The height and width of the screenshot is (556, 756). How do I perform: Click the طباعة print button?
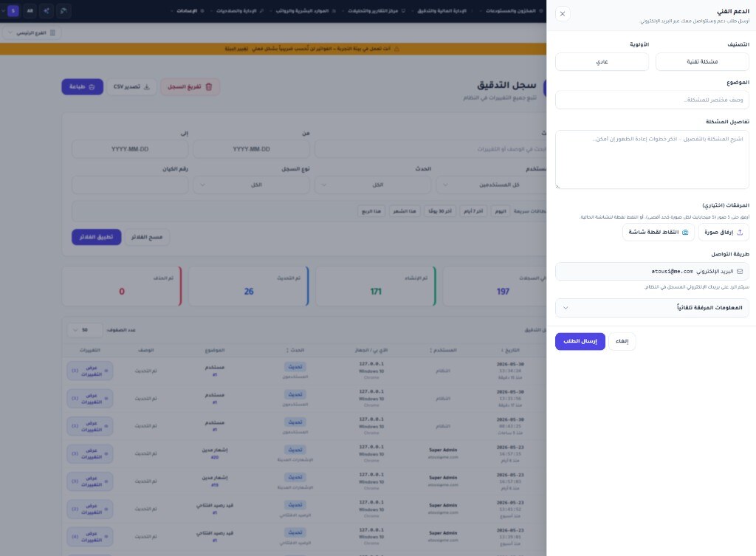click(82, 87)
